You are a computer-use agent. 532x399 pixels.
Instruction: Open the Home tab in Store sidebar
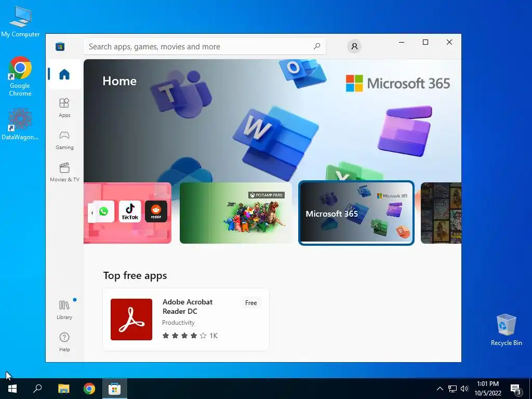pos(64,74)
